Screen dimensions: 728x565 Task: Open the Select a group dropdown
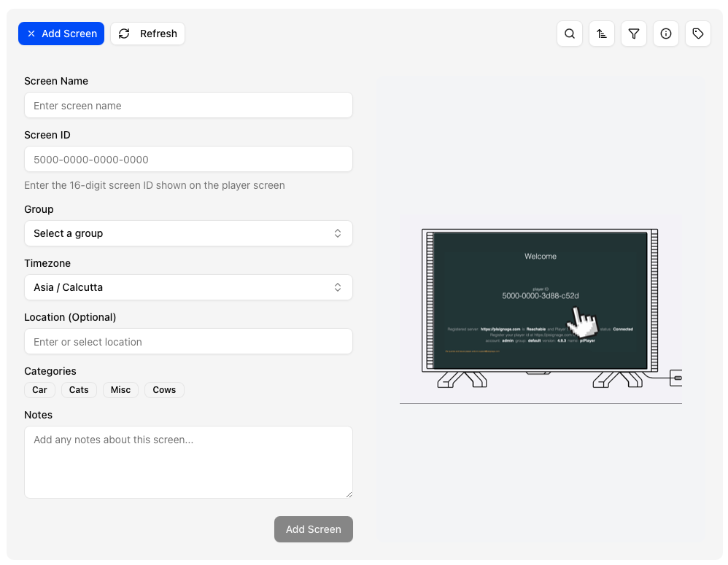pos(188,233)
